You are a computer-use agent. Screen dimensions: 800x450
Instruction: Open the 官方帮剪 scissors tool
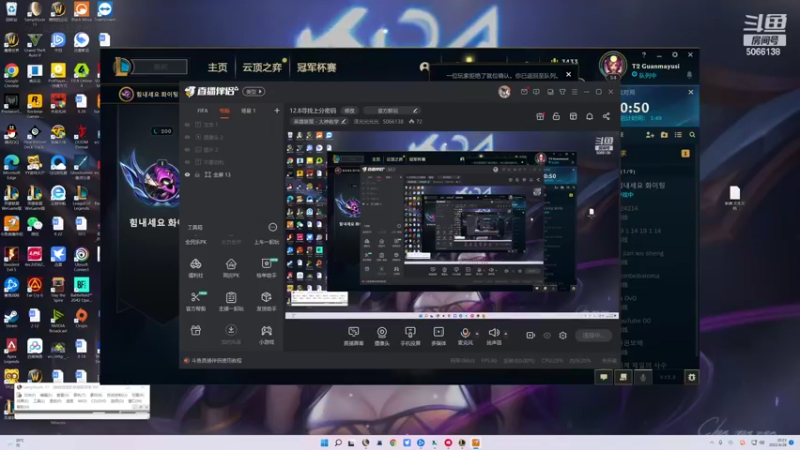[195, 301]
